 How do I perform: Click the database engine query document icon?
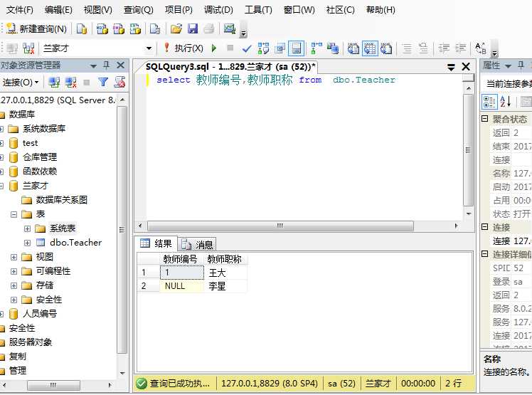[82, 29]
